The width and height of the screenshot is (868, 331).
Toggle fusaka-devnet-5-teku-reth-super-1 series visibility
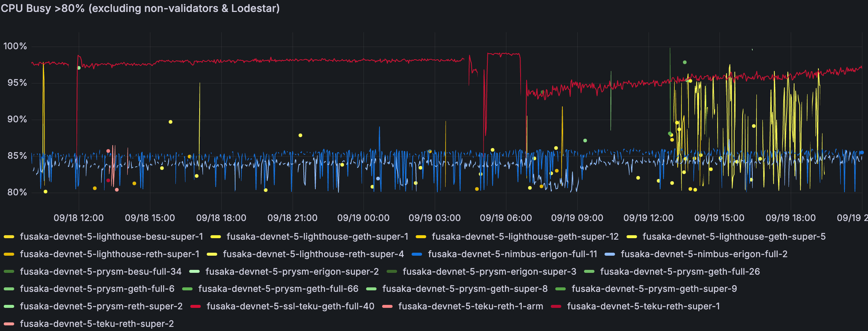click(643, 306)
